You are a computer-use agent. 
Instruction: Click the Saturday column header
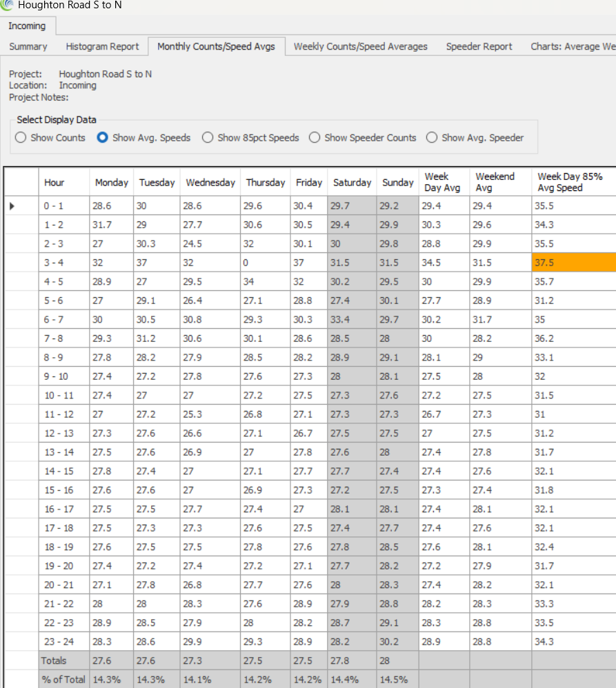click(x=352, y=183)
